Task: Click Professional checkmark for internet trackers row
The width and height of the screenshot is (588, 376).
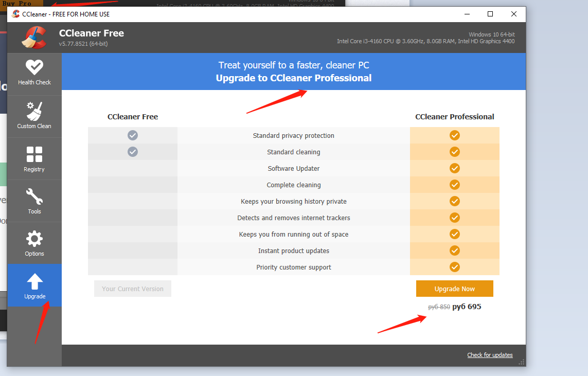Action: click(454, 218)
